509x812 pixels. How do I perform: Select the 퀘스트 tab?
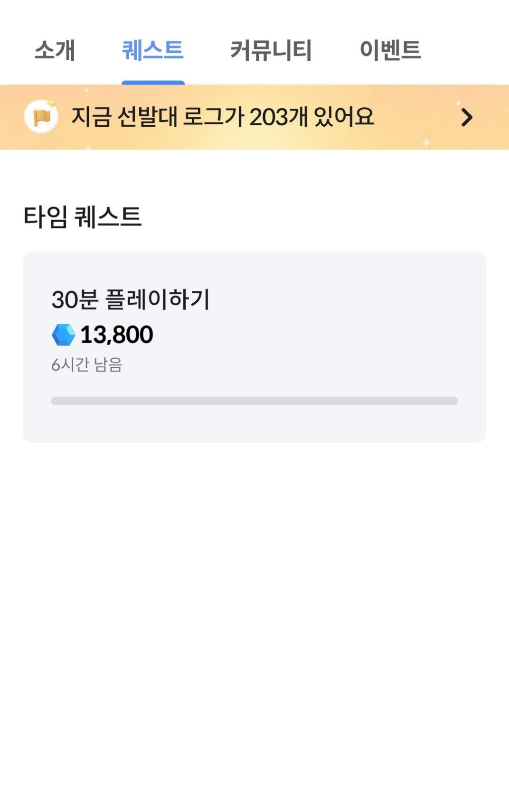coord(152,50)
